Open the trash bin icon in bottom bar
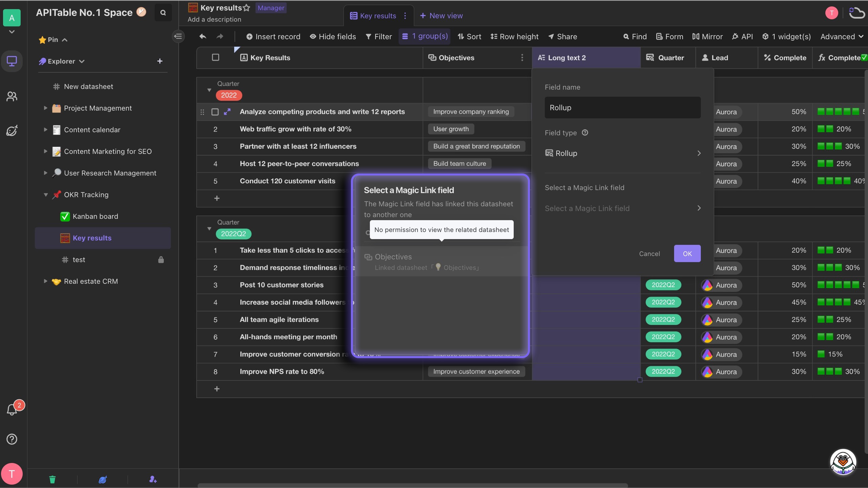The image size is (868, 488). tap(52, 479)
